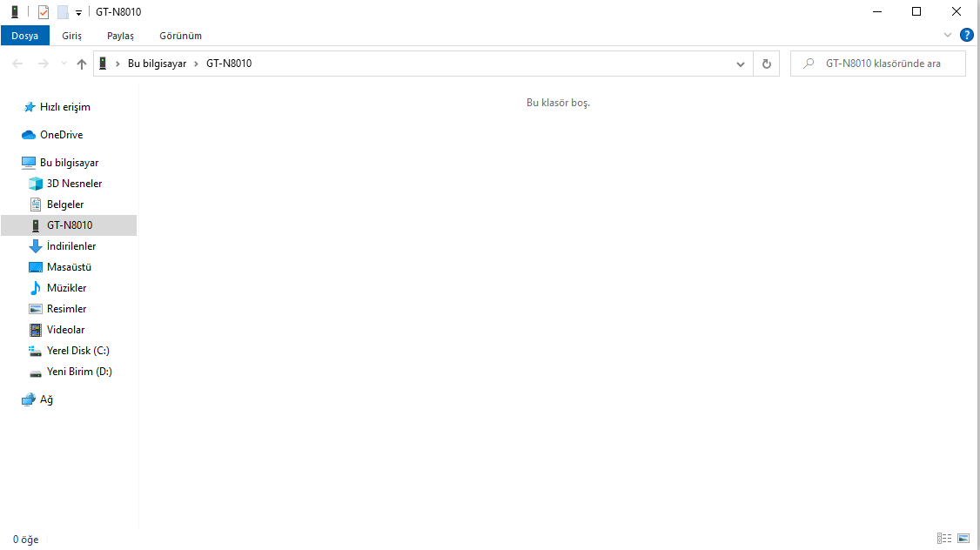Select Bu bilgisayar in the navigation tree
This screenshot has height=550, width=980.
tap(69, 163)
